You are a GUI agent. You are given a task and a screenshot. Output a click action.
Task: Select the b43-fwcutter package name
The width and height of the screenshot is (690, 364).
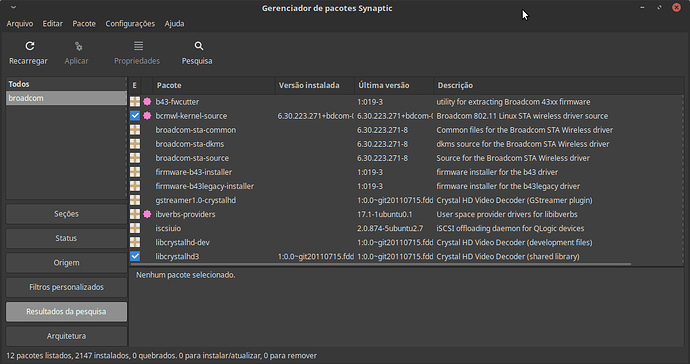tap(177, 102)
